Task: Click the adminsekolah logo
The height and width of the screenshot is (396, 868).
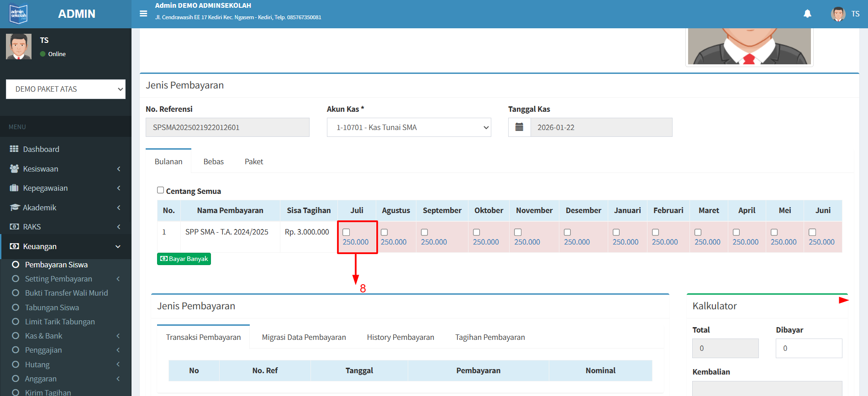Action: [19, 14]
